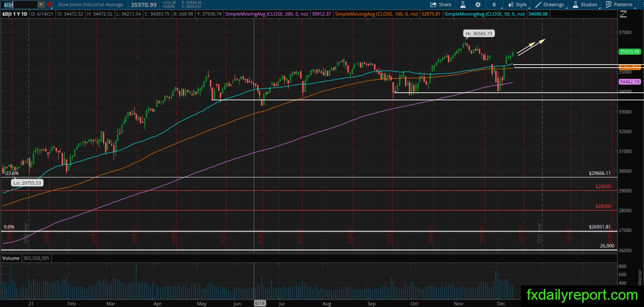Select the red $29000 level label

(603, 187)
